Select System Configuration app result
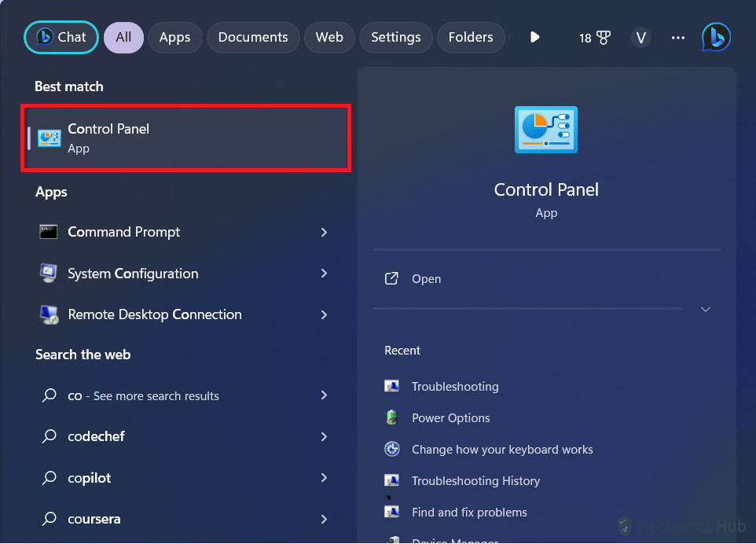This screenshot has height=544, width=756. click(186, 274)
